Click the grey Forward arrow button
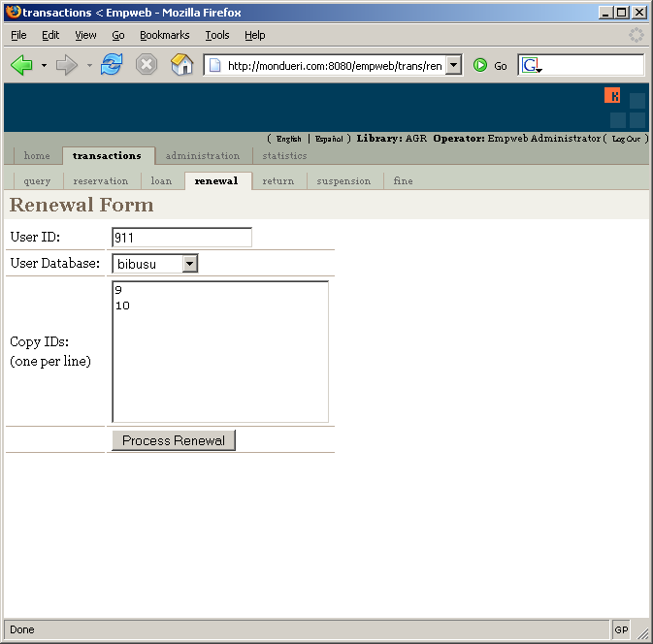This screenshot has height=644, width=653. coord(67,65)
